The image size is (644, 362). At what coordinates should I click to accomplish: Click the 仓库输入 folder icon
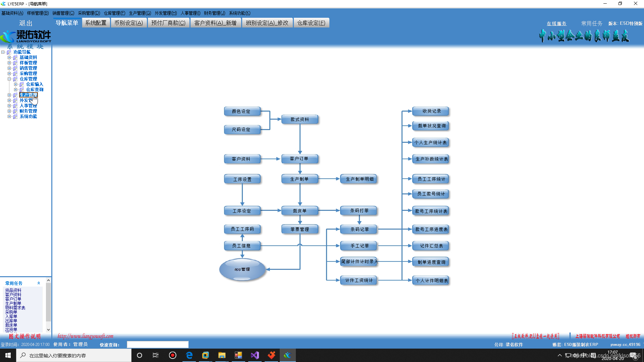click(22, 84)
